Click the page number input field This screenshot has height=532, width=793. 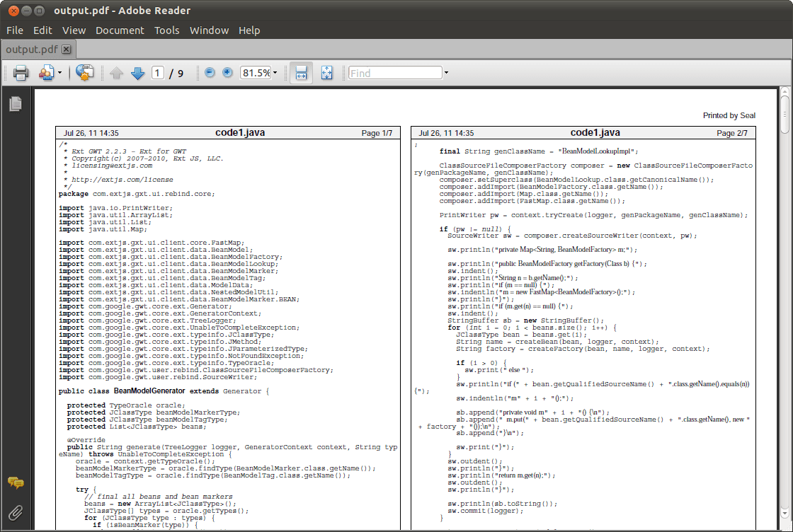point(157,73)
